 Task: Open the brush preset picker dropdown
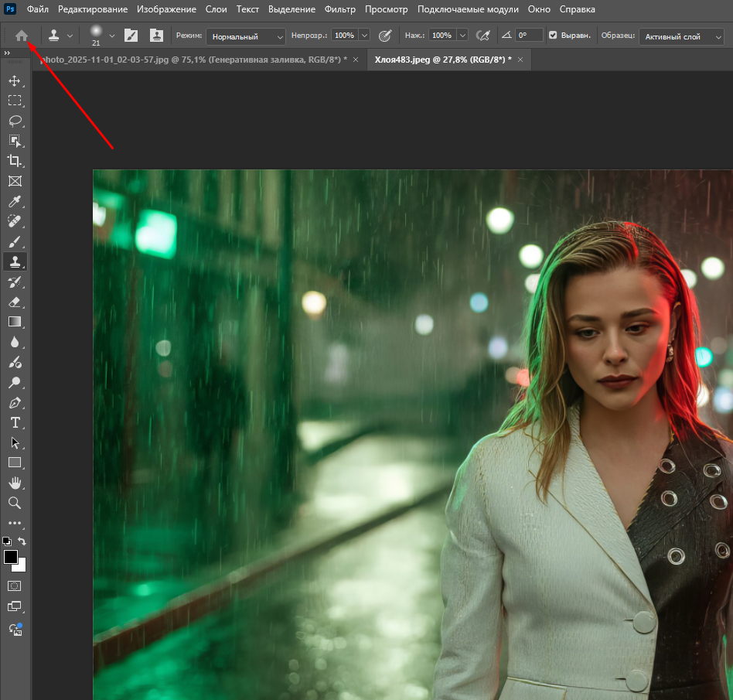[112, 36]
